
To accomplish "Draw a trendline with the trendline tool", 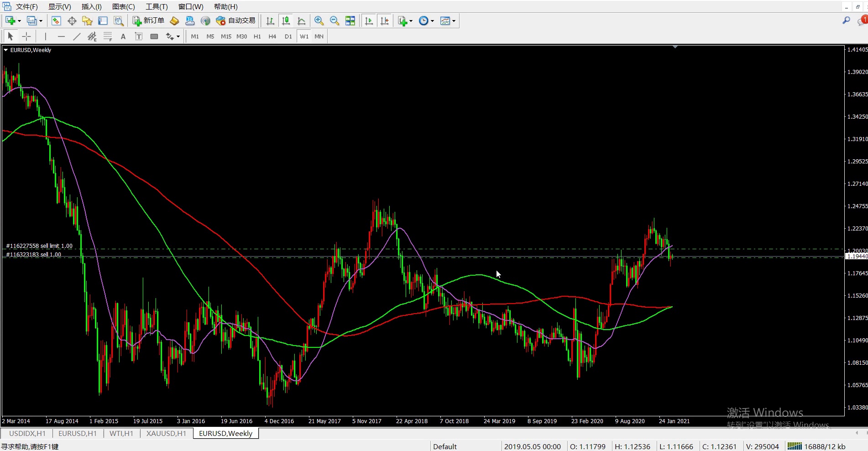I will [77, 37].
